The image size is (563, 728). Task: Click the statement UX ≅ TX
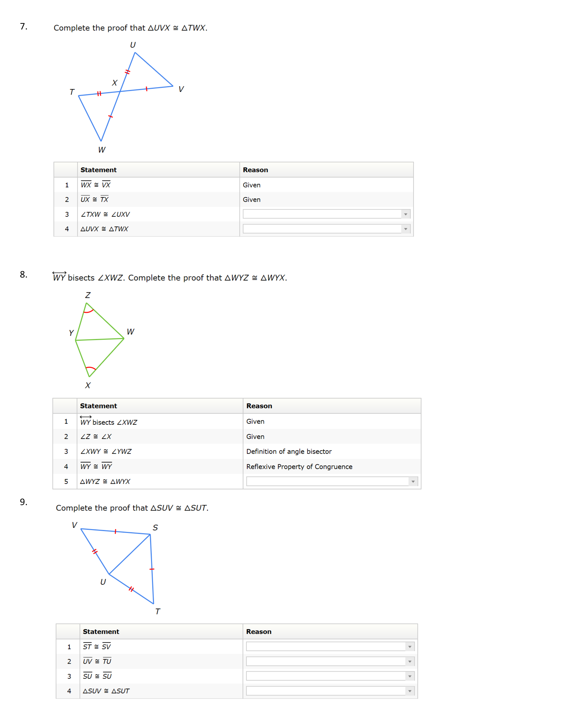pyautogui.click(x=94, y=200)
